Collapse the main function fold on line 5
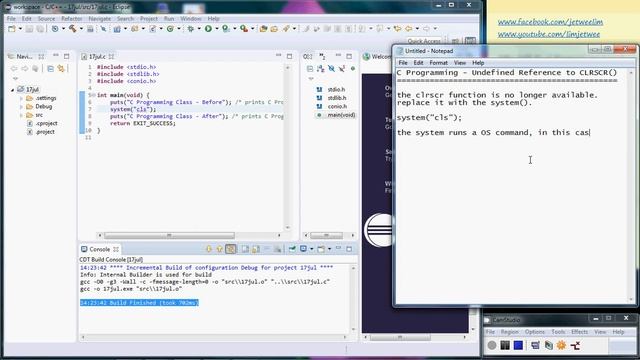The width and height of the screenshot is (640, 360). point(94,95)
